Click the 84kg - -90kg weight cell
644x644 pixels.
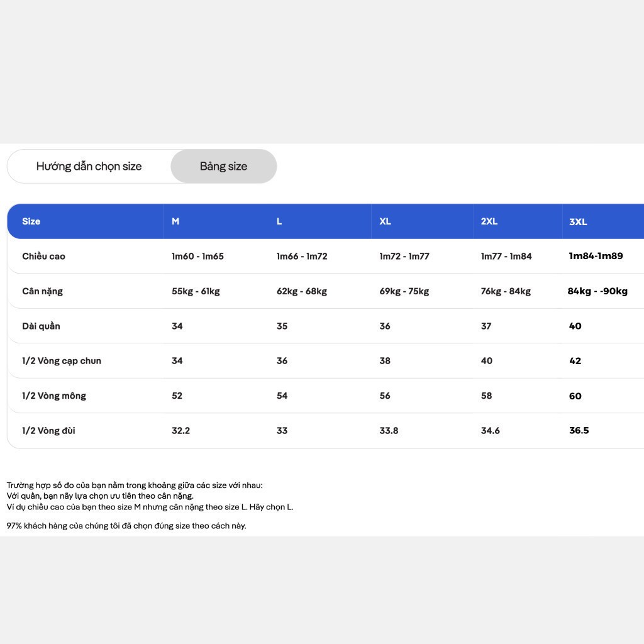[597, 291]
